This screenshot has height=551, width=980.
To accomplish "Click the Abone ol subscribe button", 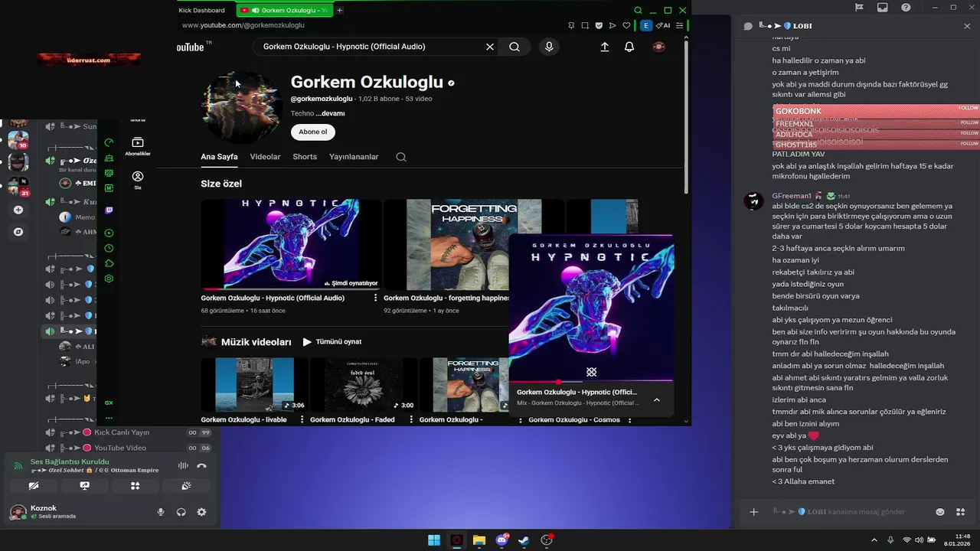I will coord(313,132).
